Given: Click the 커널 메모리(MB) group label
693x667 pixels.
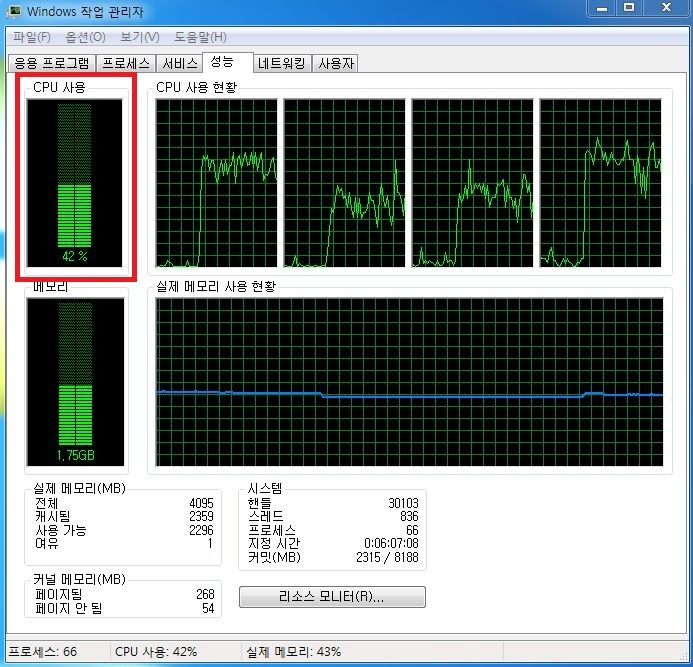Looking at the screenshot, I should click(80, 579).
